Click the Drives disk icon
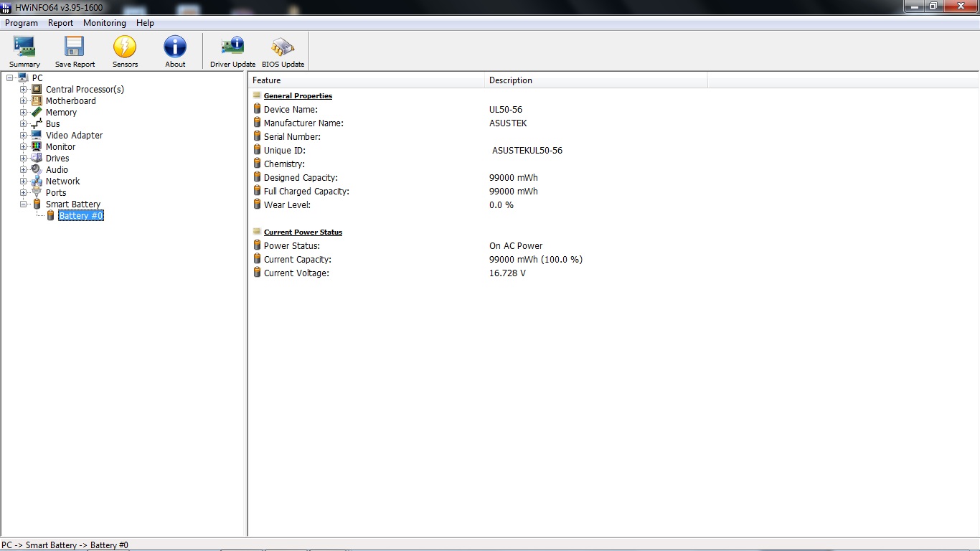980x551 pixels. click(x=37, y=158)
